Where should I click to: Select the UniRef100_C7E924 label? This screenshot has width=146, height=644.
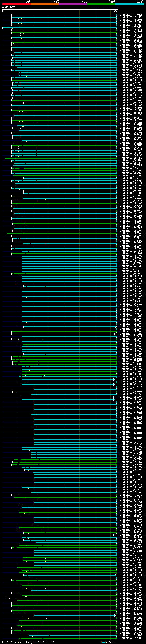point(131,412)
